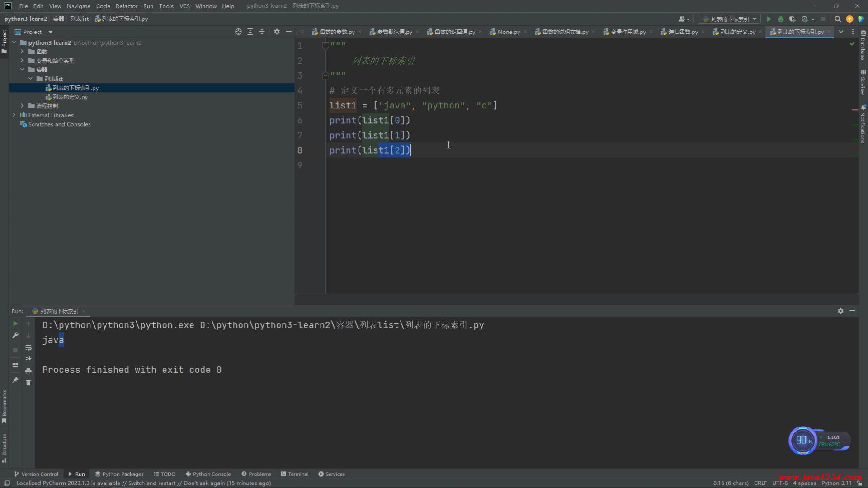The height and width of the screenshot is (488, 868).
Task: Click the green Run button in toolbar
Action: pos(769,19)
